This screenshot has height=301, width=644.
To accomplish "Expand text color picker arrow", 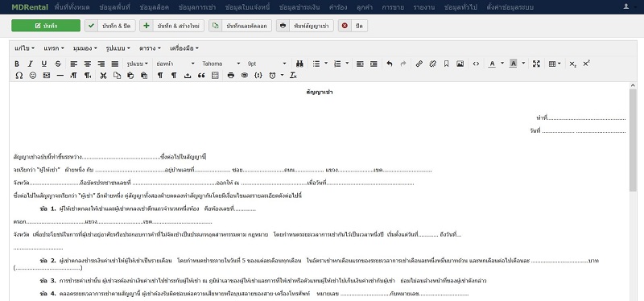I will (502, 64).
